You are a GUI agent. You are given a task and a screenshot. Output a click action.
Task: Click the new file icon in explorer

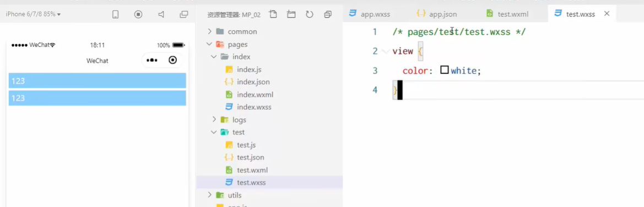coord(273,14)
